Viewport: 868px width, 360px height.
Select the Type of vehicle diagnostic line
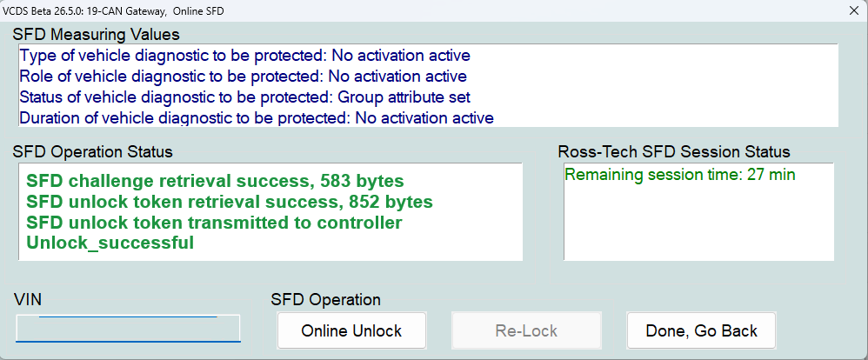244,56
